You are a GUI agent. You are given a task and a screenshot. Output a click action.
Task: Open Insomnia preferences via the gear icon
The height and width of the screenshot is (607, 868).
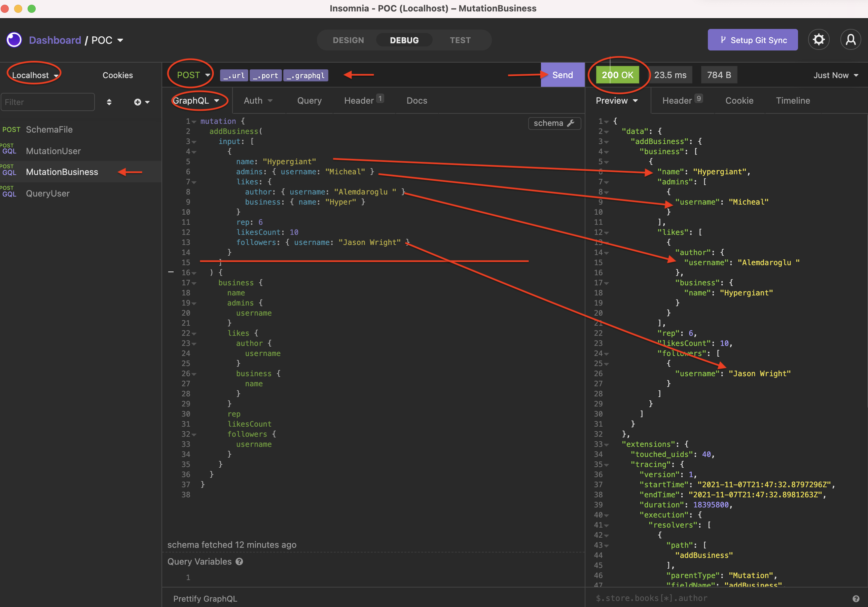click(819, 39)
